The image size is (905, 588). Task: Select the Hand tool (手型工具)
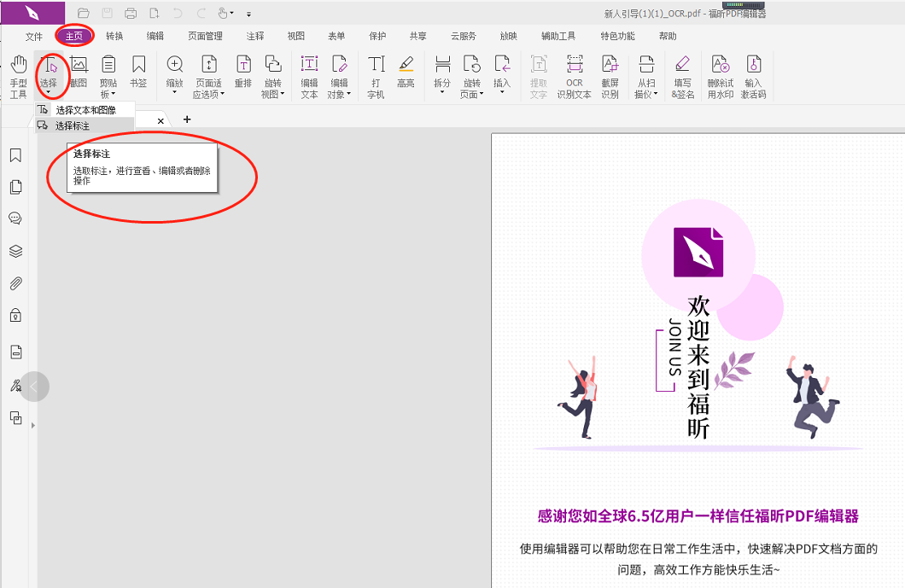(17, 75)
